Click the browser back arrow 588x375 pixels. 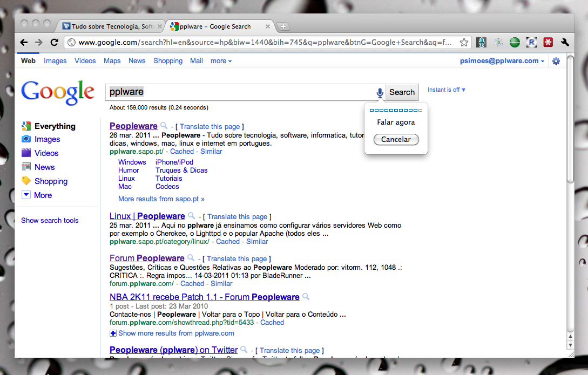[24, 42]
